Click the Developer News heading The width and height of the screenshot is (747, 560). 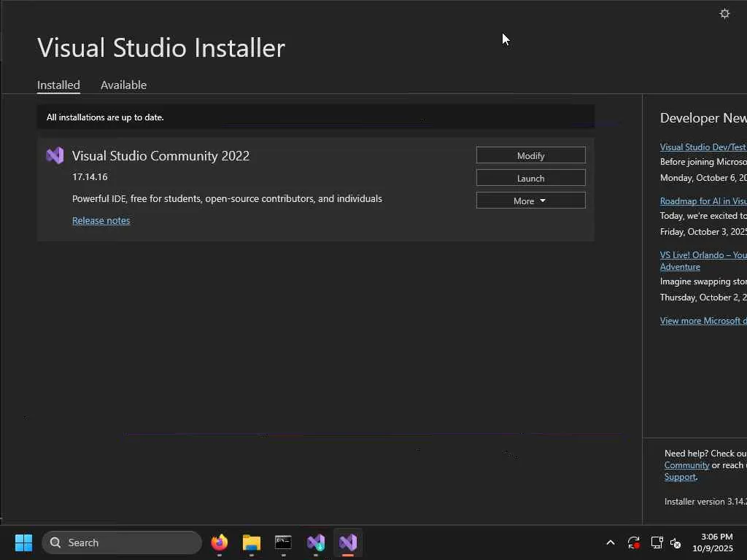[x=703, y=118]
